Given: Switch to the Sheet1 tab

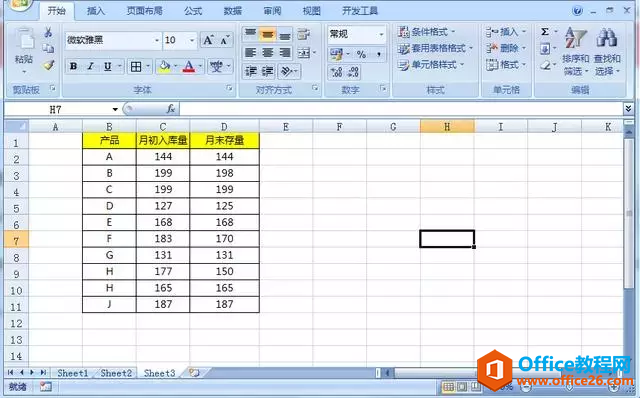Looking at the screenshot, I should coord(73,373).
